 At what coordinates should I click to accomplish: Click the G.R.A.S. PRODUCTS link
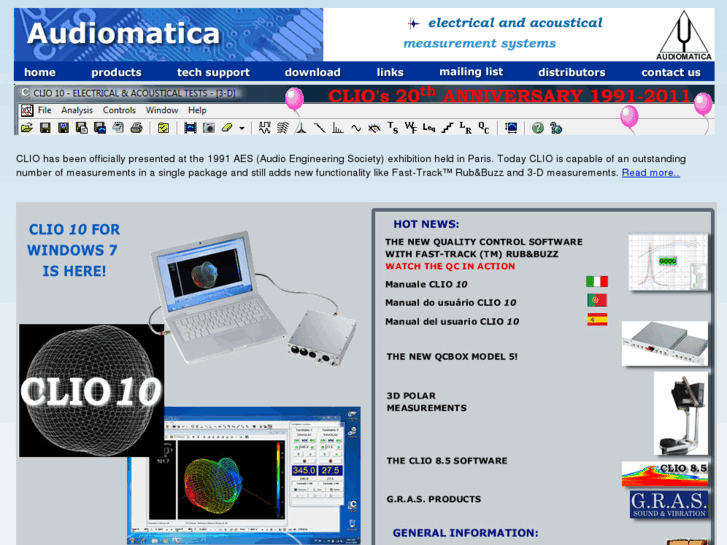tap(434, 499)
